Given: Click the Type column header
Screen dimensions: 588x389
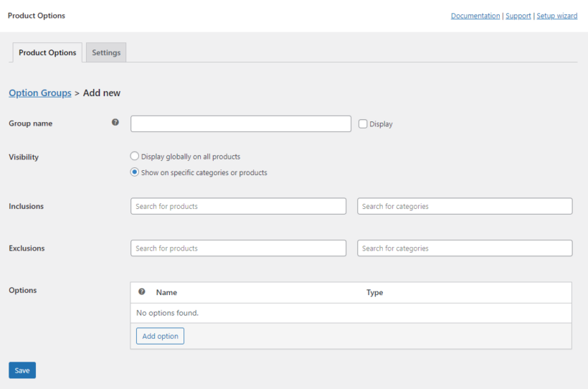Looking at the screenshot, I should point(374,293).
